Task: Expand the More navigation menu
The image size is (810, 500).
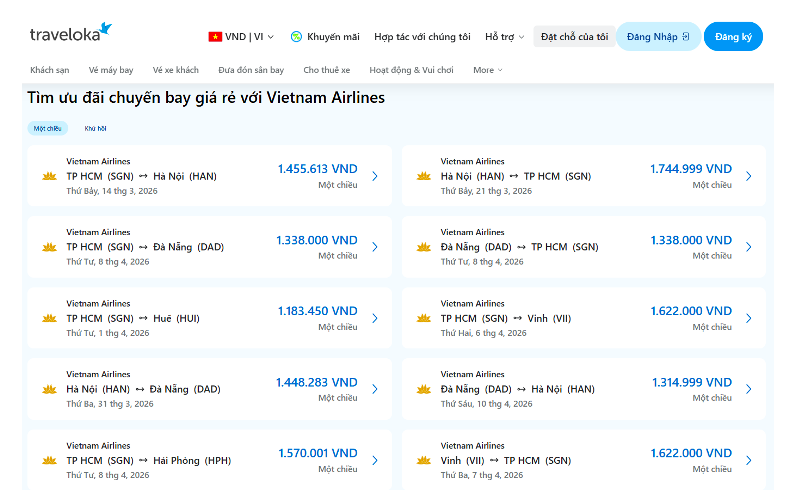Action: pyautogui.click(x=488, y=70)
